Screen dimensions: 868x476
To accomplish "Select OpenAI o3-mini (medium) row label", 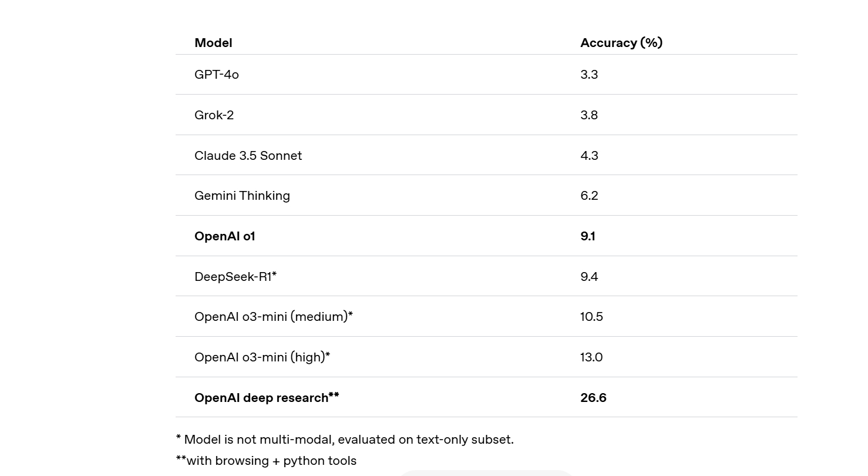I will tap(273, 317).
